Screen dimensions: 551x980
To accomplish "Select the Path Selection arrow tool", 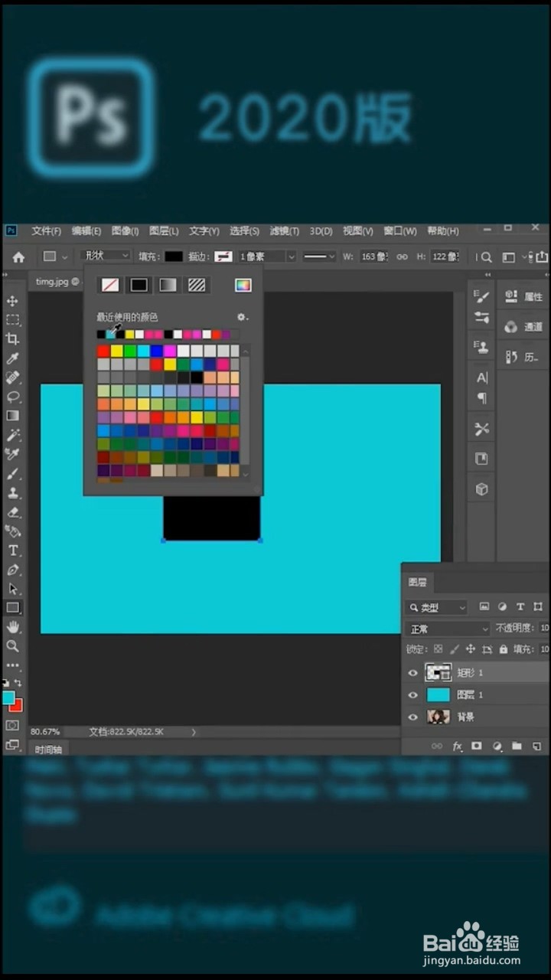I will pyautogui.click(x=12, y=589).
